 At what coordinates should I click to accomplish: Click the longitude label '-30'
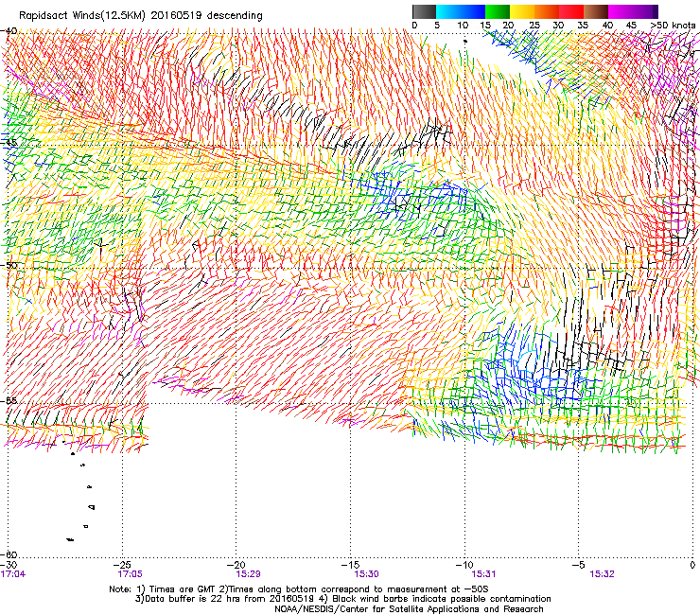[x=9, y=565]
